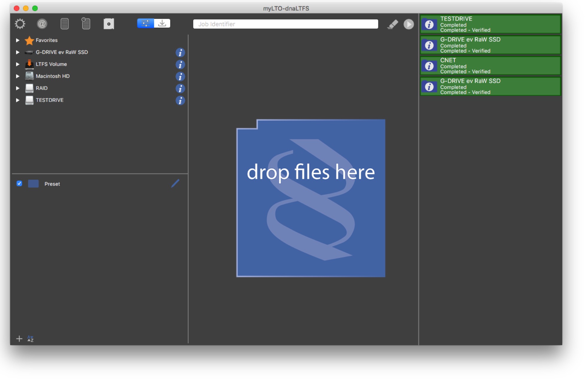
Task: Click the tape cartridge icon in toolbar
Action: point(109,24)
